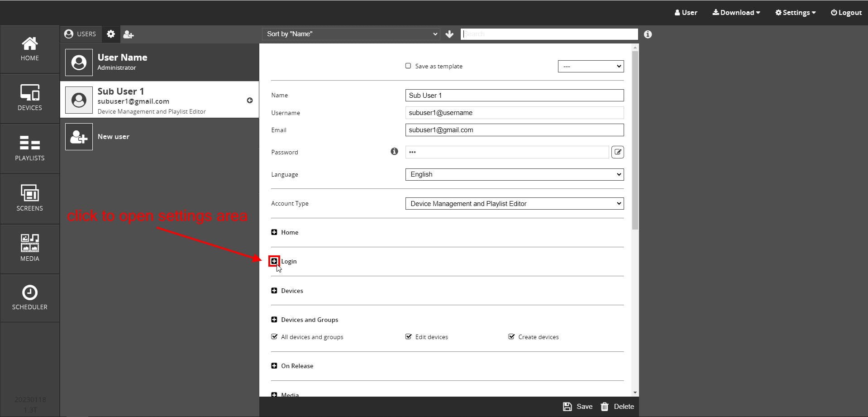Open the Account Type dropdown
Screen dimensions: 868x417
coord(515,204)
